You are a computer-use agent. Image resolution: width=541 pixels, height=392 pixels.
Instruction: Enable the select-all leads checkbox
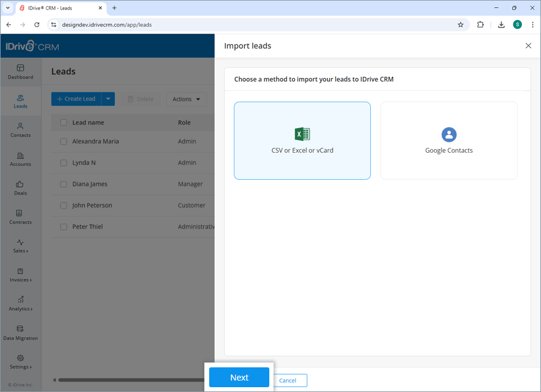[64, 122]
